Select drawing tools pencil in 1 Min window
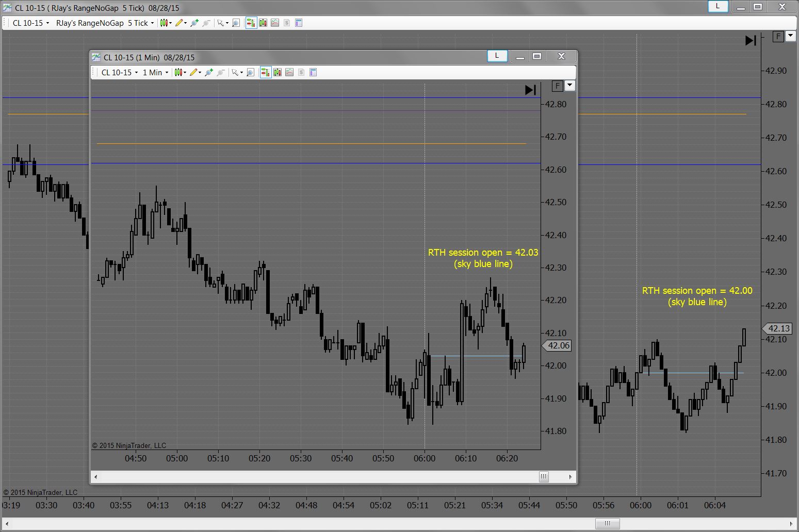 [x=193, y=72]
